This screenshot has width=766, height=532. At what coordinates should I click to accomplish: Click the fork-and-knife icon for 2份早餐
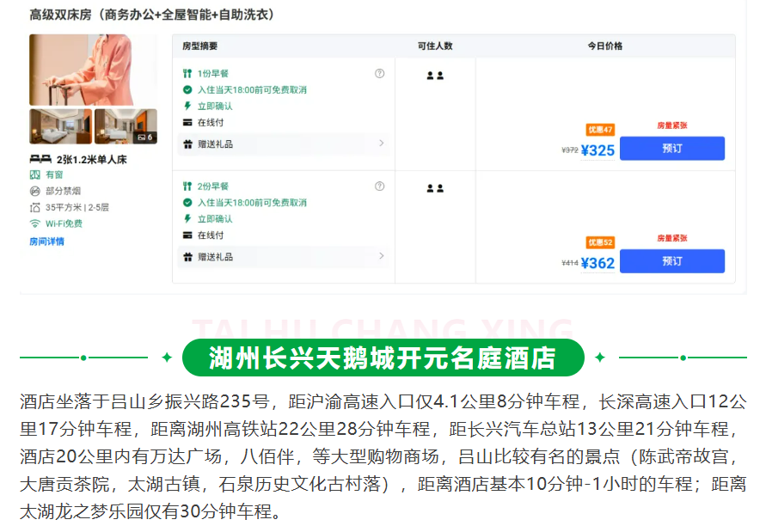pos(187,187)
